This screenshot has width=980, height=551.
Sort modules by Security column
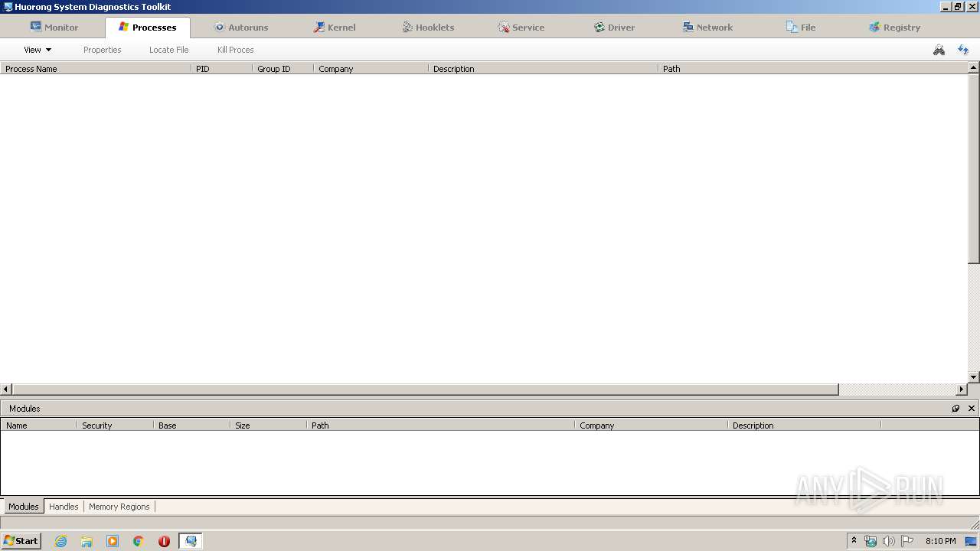[115, 425]
